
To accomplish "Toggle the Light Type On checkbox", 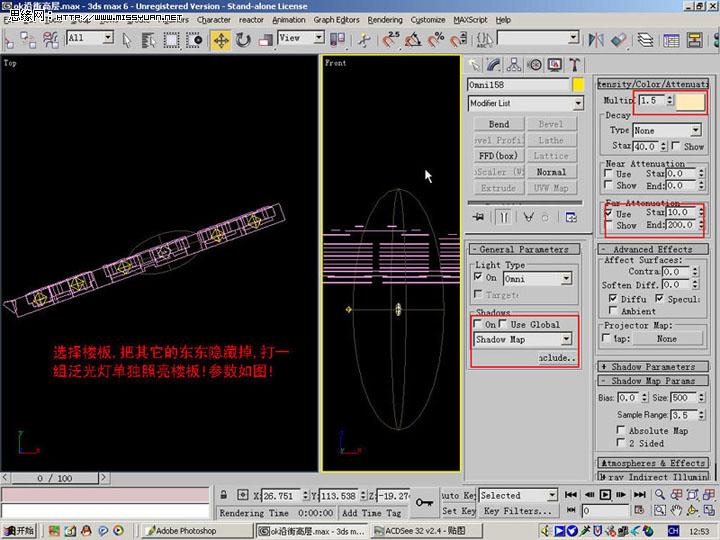I will click(x=478, y=277).
